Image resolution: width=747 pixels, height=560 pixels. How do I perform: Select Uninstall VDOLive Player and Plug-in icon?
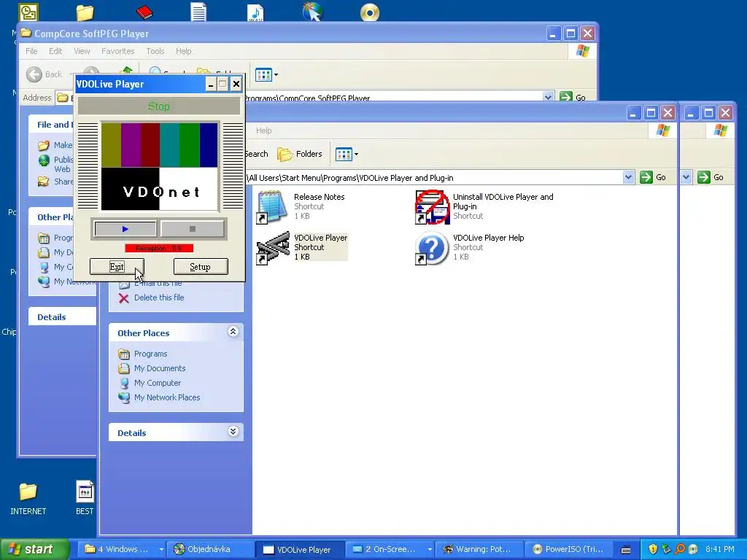[x=432, y=206]
